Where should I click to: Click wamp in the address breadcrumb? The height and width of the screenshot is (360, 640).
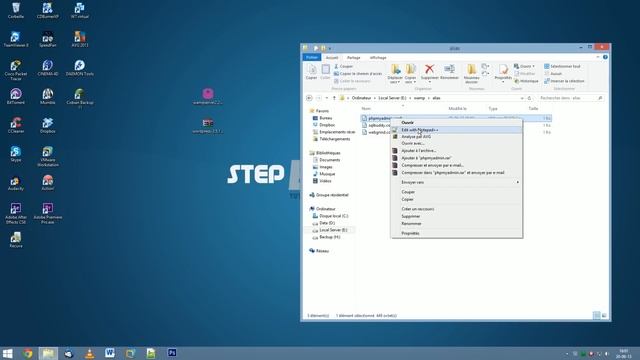pos(419,98)
